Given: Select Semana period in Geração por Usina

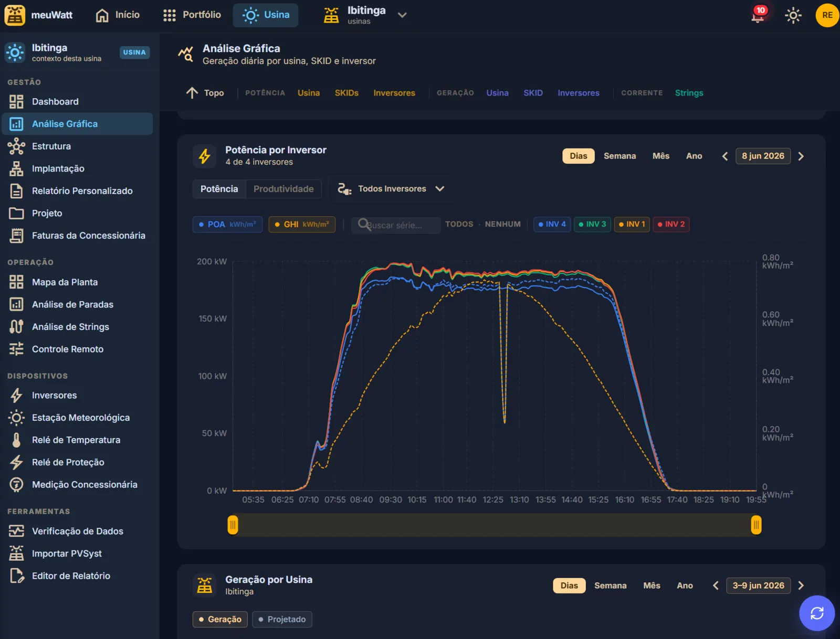Looking at the screenshot, I should point(610,585).
